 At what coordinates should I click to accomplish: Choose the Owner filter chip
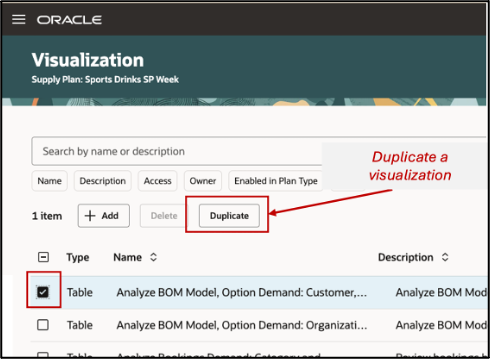click(x=203, y=181)
